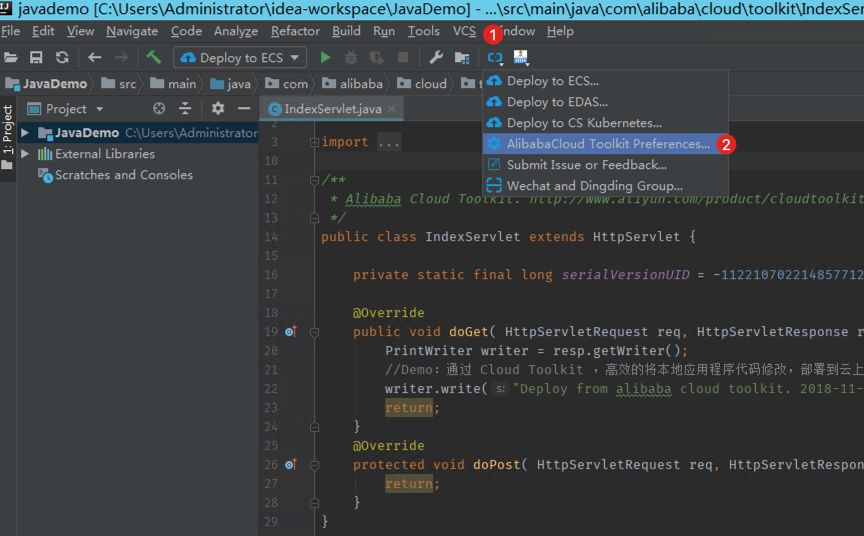The width and height of the screenshot is (864, 536).
Task: Click the Collapse All icon in Project panel
Action: click(185, 109)
